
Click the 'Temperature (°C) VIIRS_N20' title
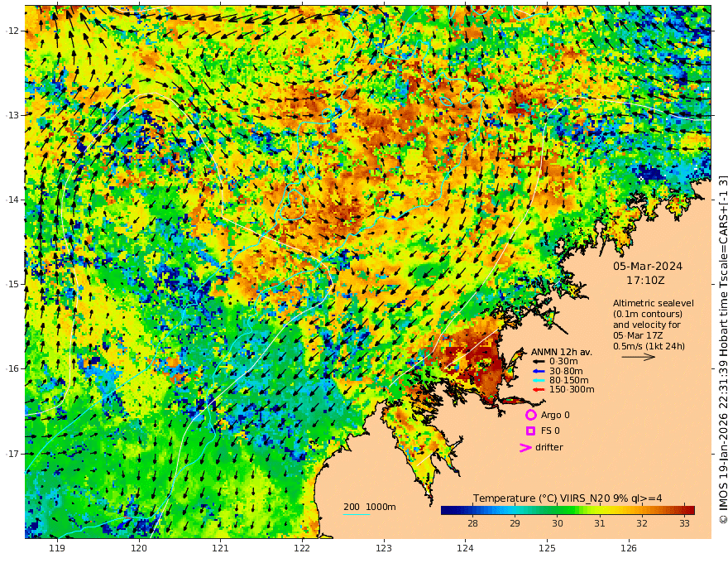click(541, 498)
